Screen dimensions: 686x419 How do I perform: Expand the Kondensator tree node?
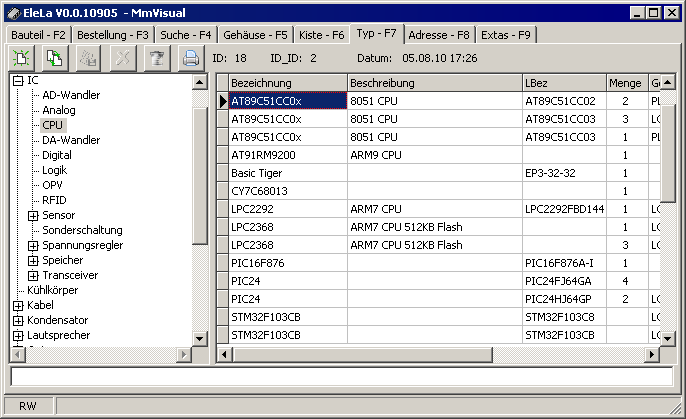pos(18,321)
